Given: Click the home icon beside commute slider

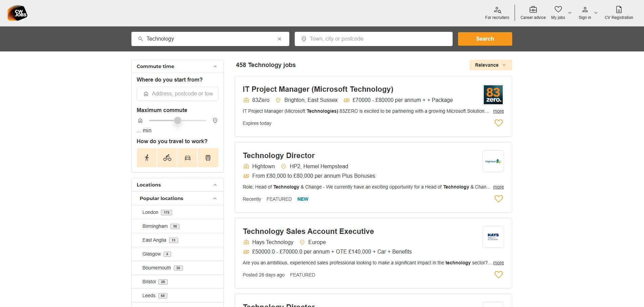Looking at the screenshot, I should (140, 120).
